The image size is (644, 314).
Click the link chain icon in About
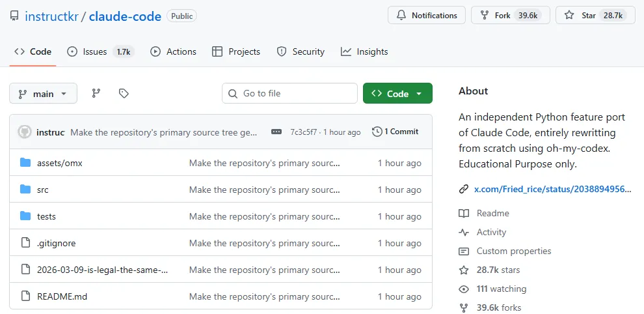tap(464, 190)
